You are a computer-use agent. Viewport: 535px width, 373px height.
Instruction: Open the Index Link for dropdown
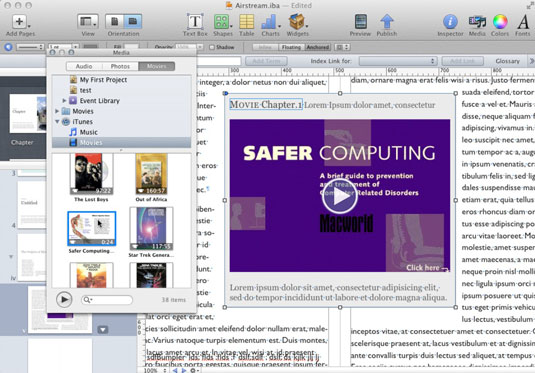point(398,61)
